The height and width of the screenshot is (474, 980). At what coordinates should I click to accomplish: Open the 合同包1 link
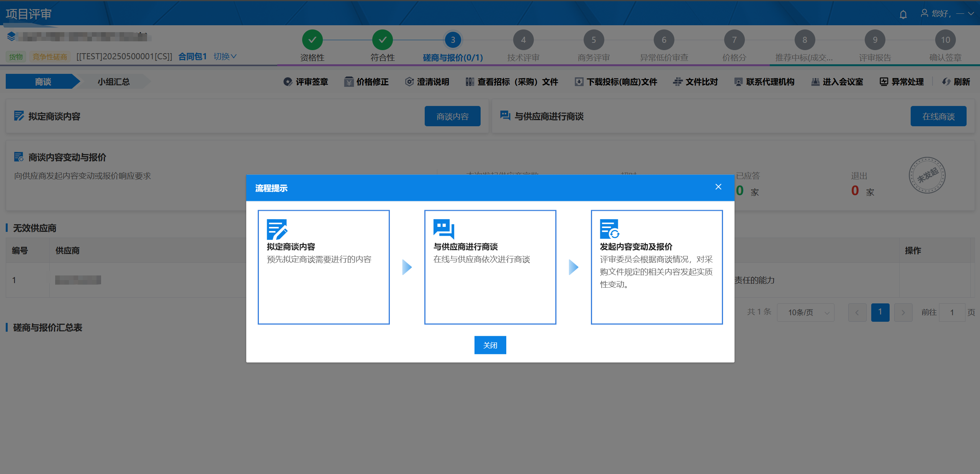(x=193, y=57)
